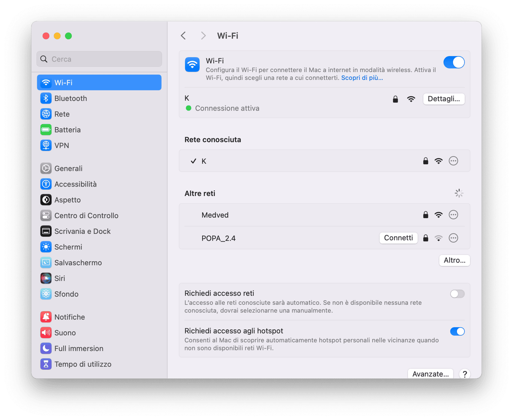513x420 pixels.
Task: Open more options for known network K
Action: [x=453, y=161]
